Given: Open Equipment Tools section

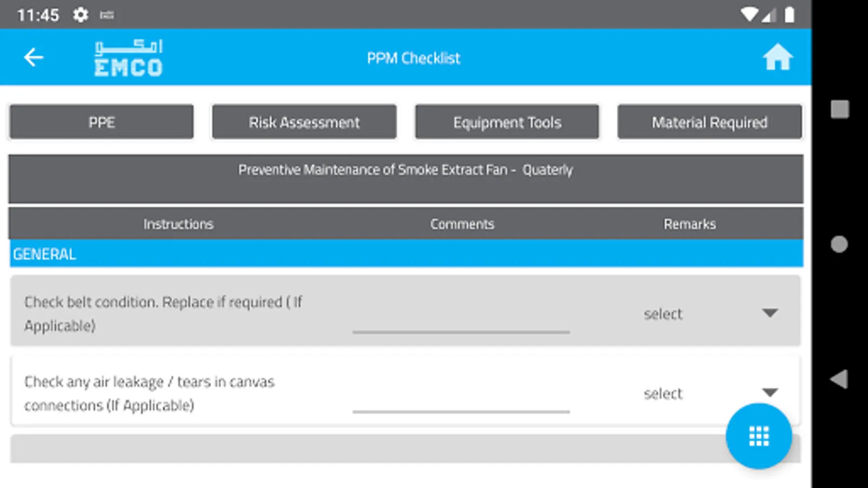Looking at the screenshot, I should [x=507, y=123].
